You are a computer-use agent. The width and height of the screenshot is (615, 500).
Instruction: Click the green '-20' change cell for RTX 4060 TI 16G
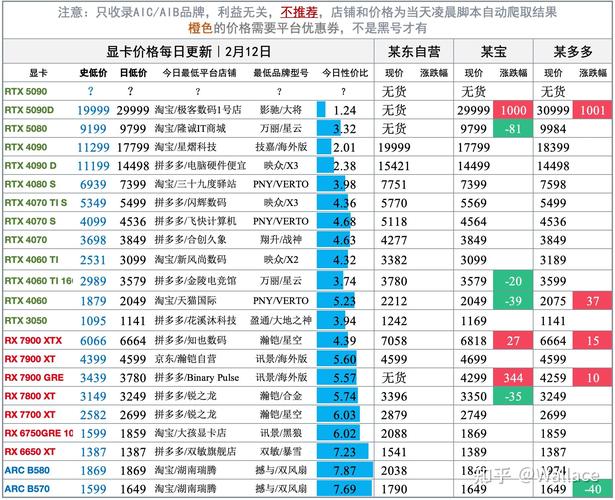pyautogui.click(x=513, y=281)
